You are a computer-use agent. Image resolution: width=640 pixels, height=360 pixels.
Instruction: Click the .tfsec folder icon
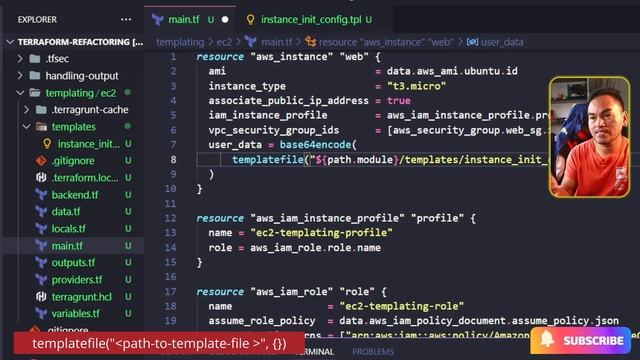click(x=35, y=59)
